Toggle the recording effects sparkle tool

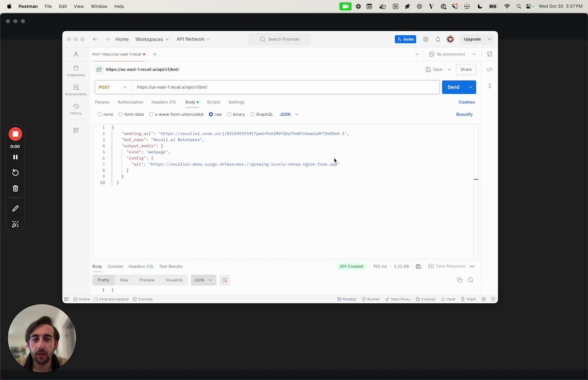click(15, 224)
